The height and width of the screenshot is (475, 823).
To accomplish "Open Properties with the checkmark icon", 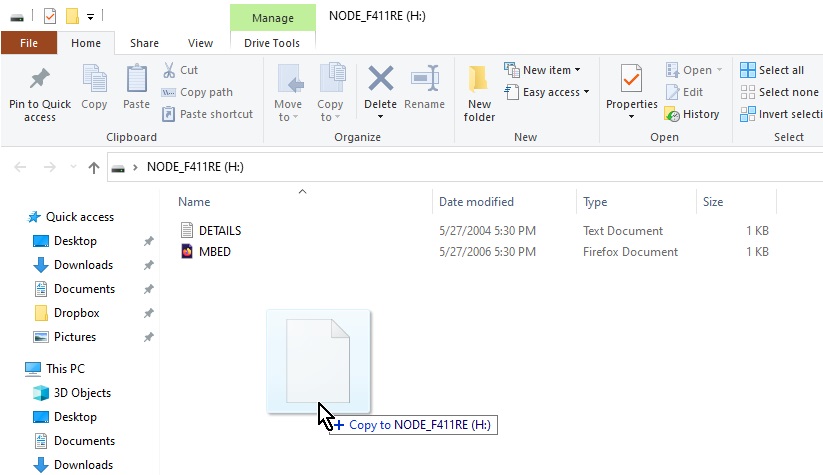I will click(631, 80).
